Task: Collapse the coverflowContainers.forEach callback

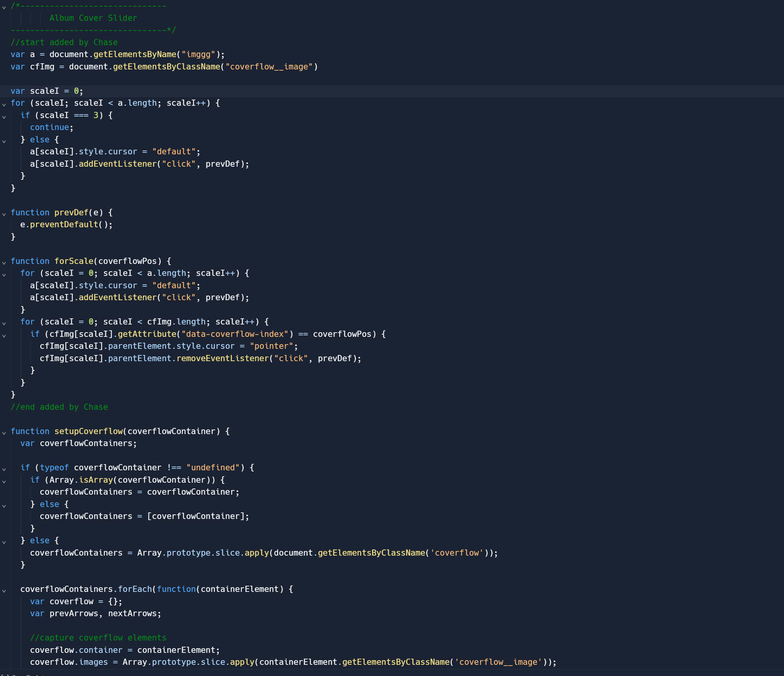Action: click(x=4, y=590)
